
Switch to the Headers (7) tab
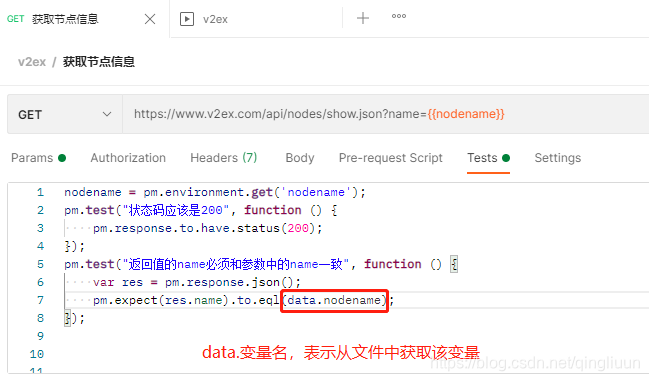click(224, 158)
